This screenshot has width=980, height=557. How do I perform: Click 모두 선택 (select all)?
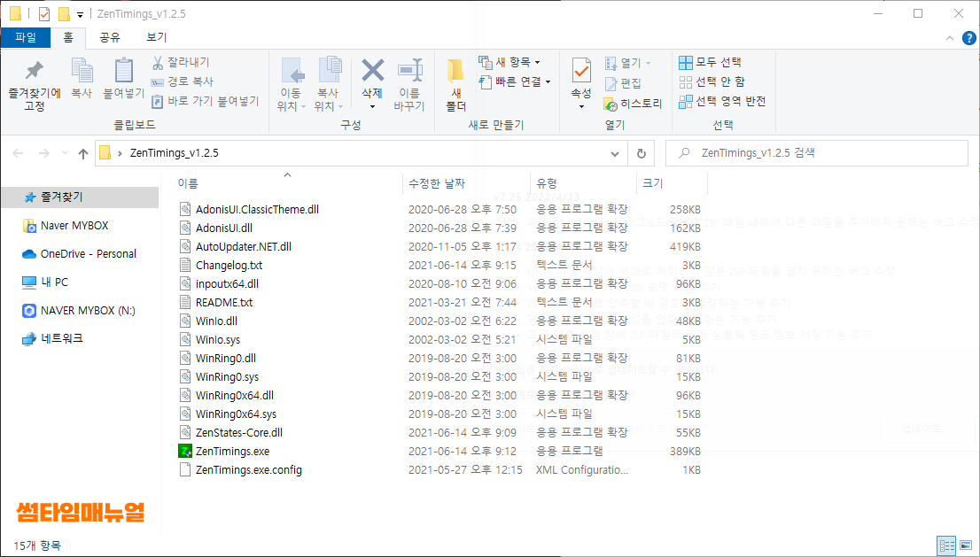pyautogui.click(x=710, y=63)
